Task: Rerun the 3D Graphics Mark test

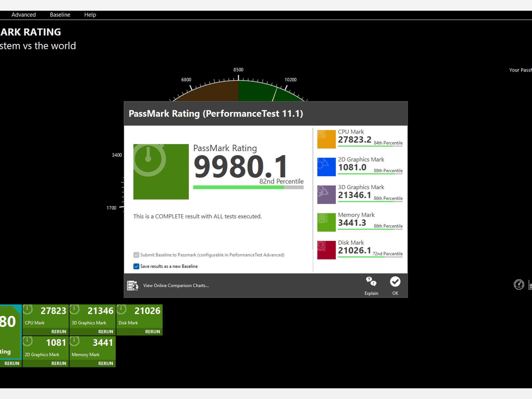Action: pyautogui.click(x=106, y=332)
